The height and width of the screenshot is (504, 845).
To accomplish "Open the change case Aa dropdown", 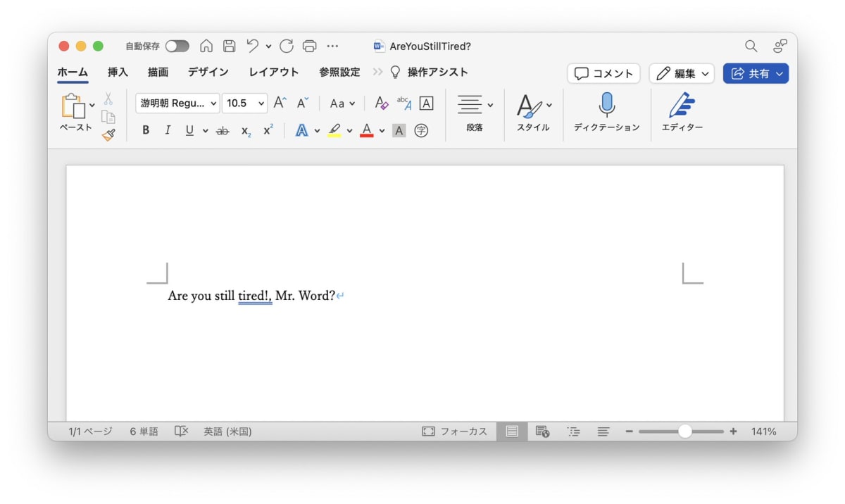I will click(x=342, y=103).
